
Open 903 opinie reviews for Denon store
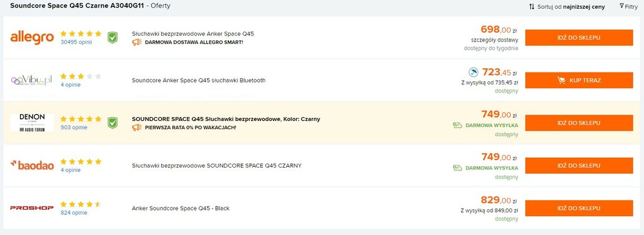[x=74, y=127]
